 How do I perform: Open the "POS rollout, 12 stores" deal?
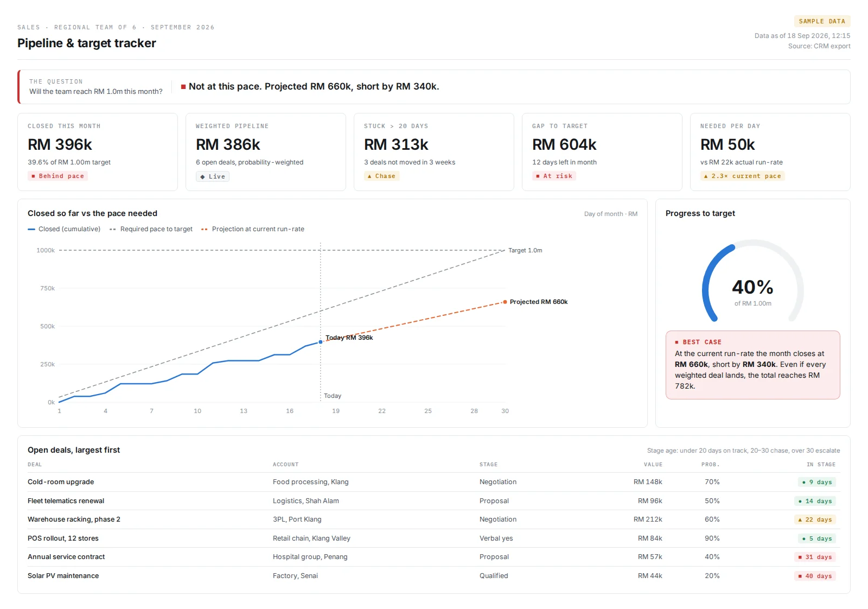click(x=63, y=538)
